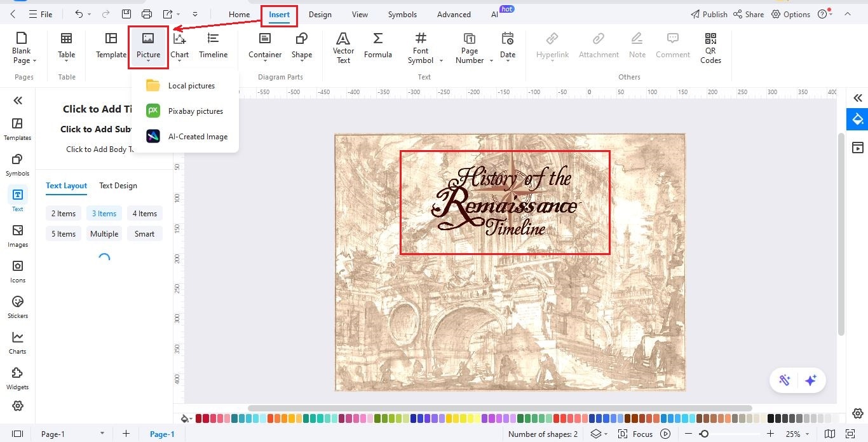Insert a Chart from the ribbon
The image size is (868, 442).
pyautogui.click(x=180, y=48)
